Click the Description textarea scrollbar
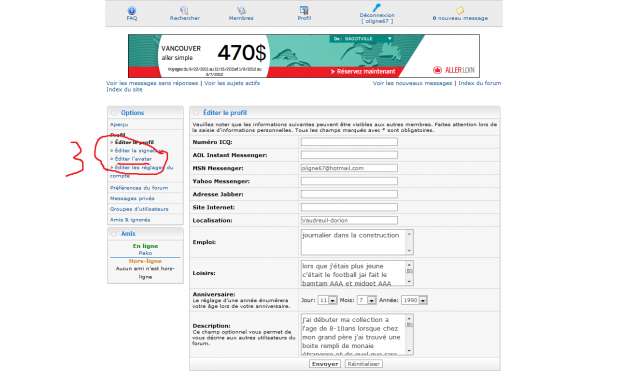This screenshot has width=625, height=378. pyautogui.click(x=409, y=335)
